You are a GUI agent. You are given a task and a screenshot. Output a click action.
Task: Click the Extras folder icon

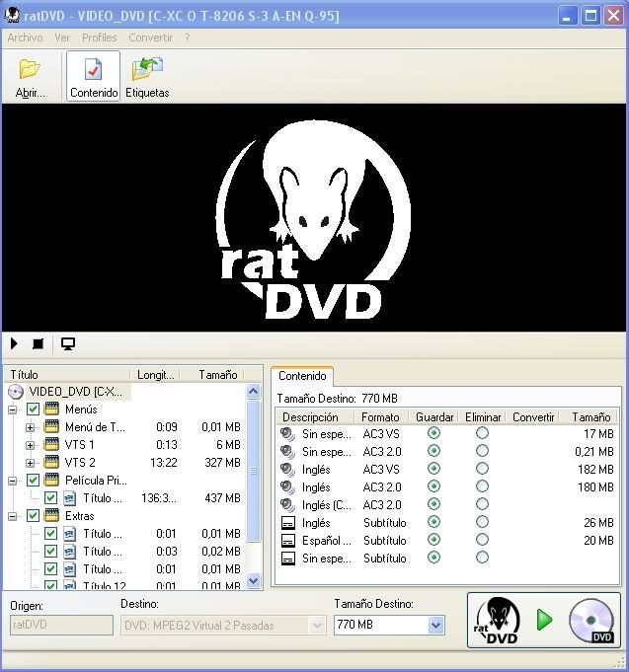click(x=51, y=515)
